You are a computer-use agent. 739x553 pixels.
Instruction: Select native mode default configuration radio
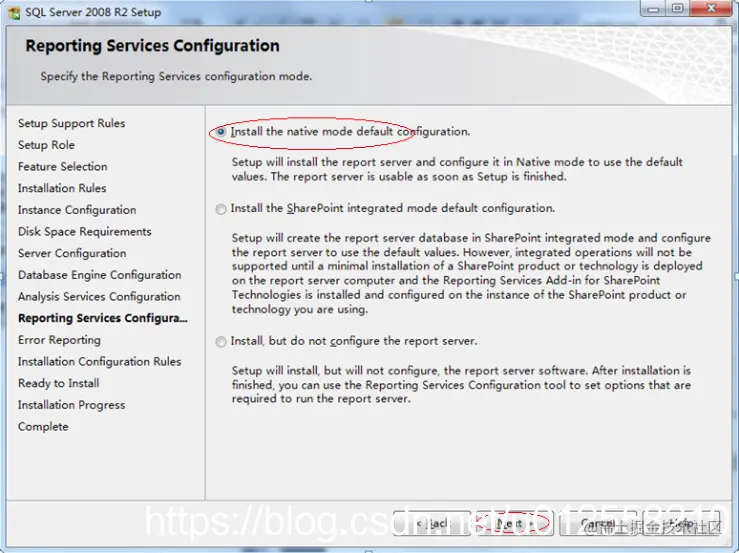point(221,132)
